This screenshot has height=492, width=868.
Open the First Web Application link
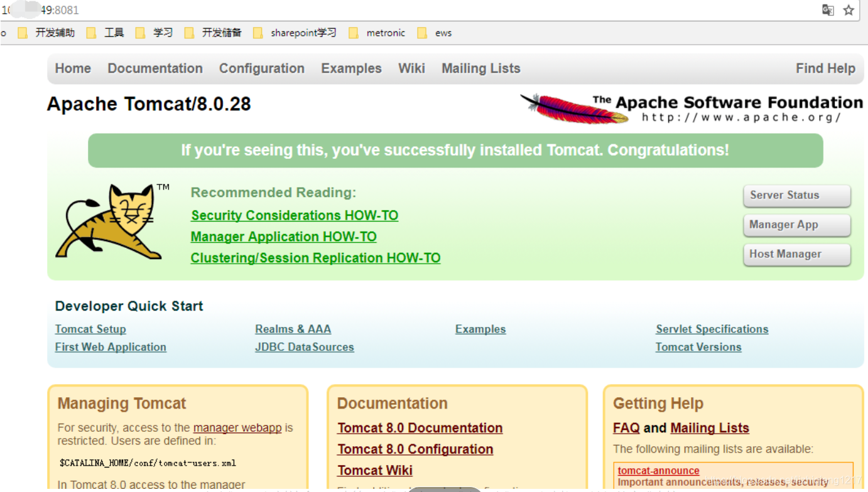coord(111,347)
